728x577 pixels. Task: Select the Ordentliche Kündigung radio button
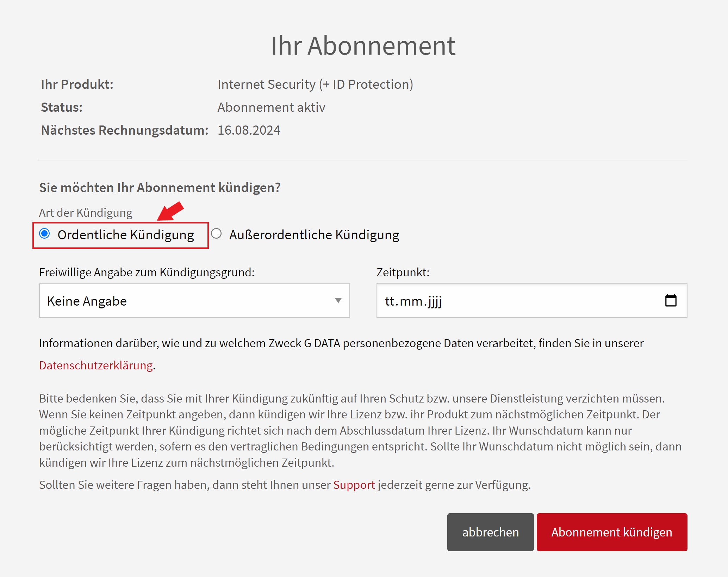[x=44, y=234]
